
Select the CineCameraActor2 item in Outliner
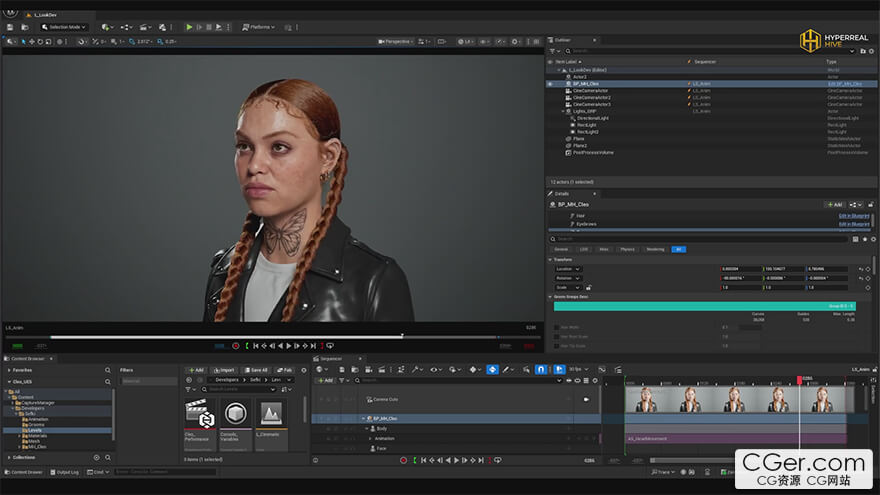591,97
